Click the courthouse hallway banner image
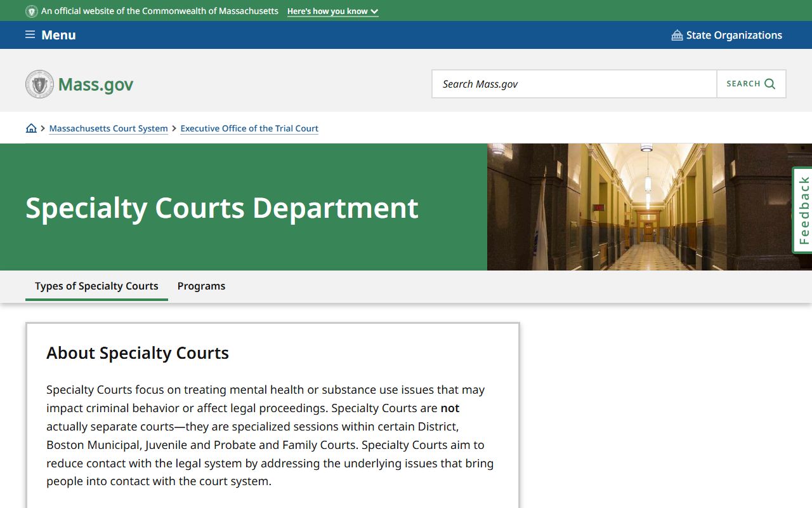812x508 pixels. click(x=650, y=207)
